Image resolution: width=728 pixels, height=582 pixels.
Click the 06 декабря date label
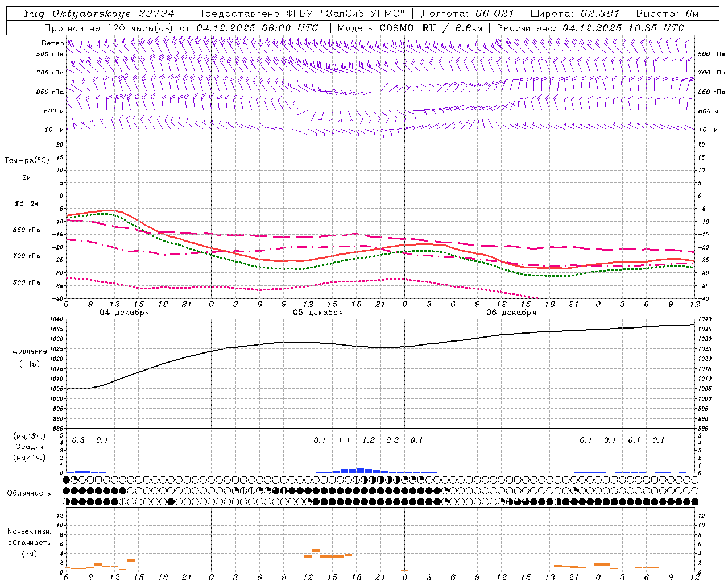511,313
